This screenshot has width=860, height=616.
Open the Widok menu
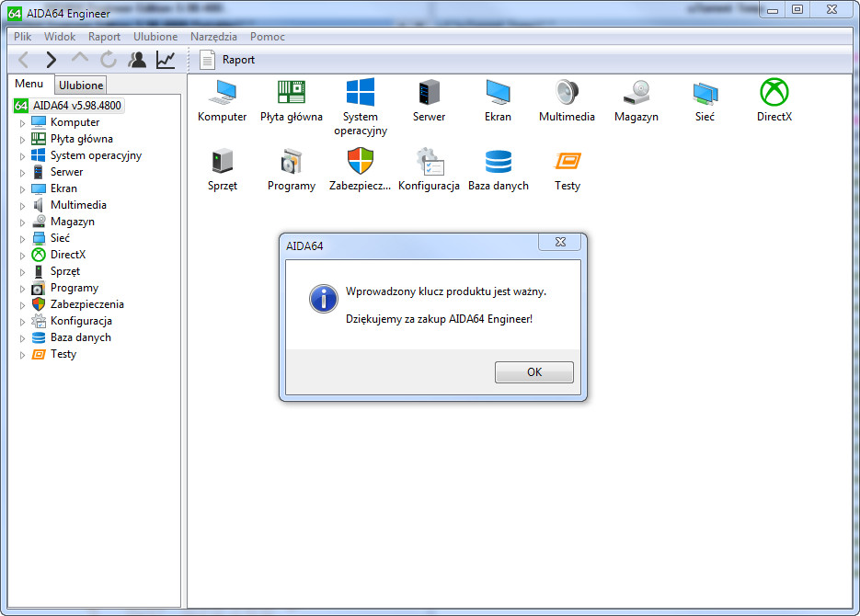[x=60, y=36]
